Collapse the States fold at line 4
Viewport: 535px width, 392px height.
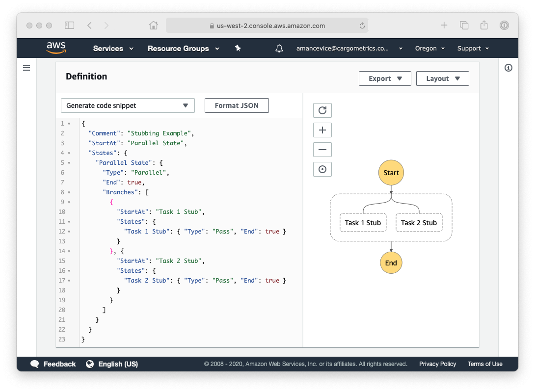click(69, 153)
